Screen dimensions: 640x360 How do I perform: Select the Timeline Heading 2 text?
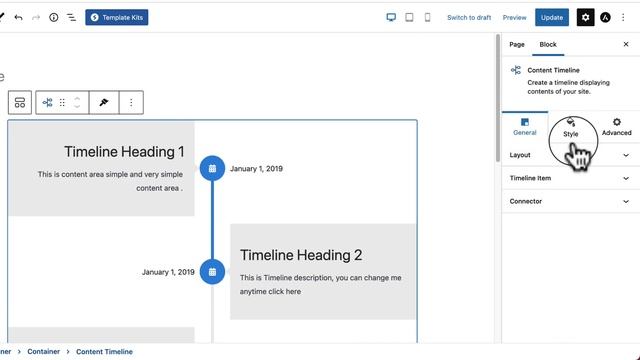(x=301, y=255)
